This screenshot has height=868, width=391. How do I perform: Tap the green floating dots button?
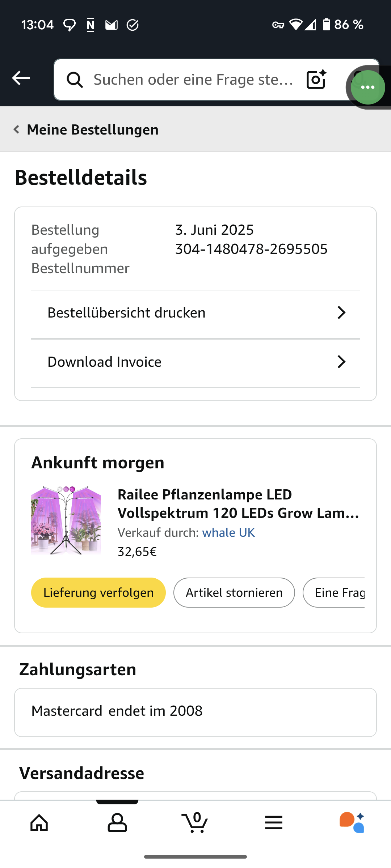367,87
